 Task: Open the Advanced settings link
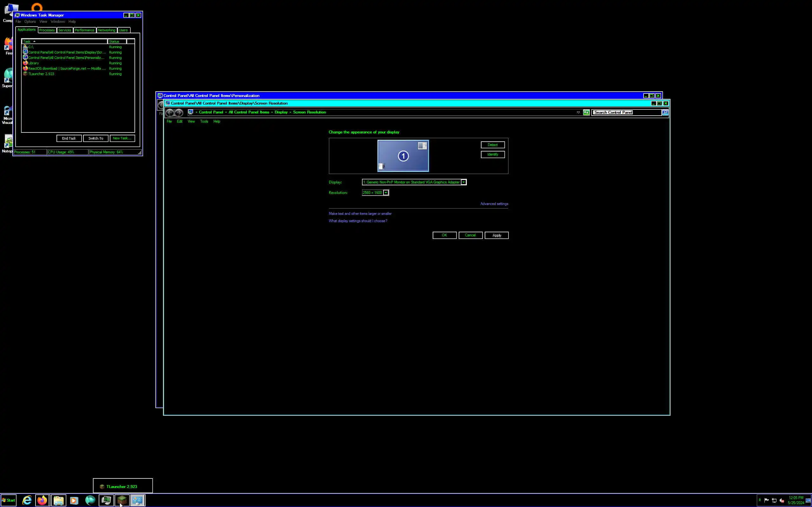click(494, 204)
